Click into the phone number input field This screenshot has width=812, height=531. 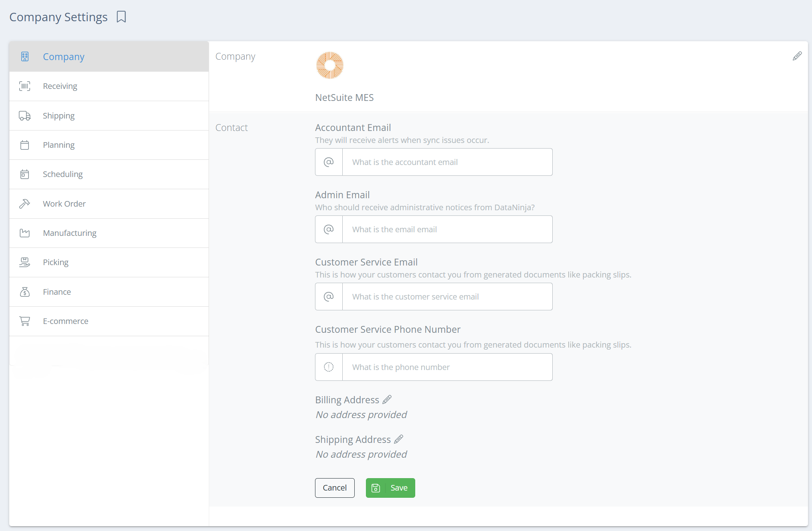(447, 367)
